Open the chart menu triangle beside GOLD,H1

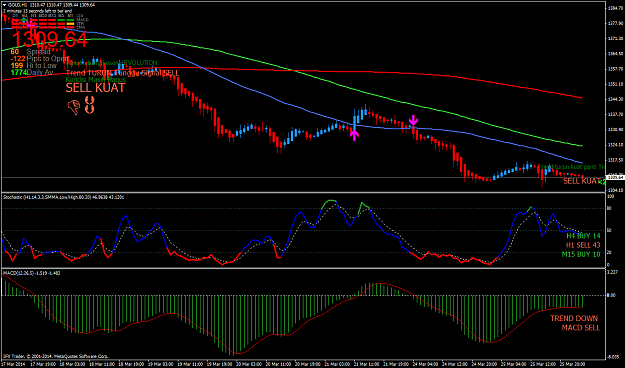[4, 5]
